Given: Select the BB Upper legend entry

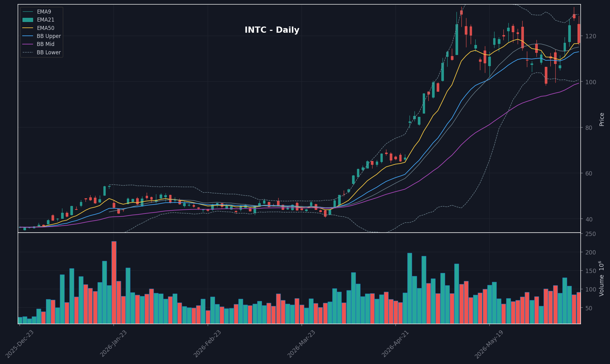Looking at the screenshot, I should point(42,36).
